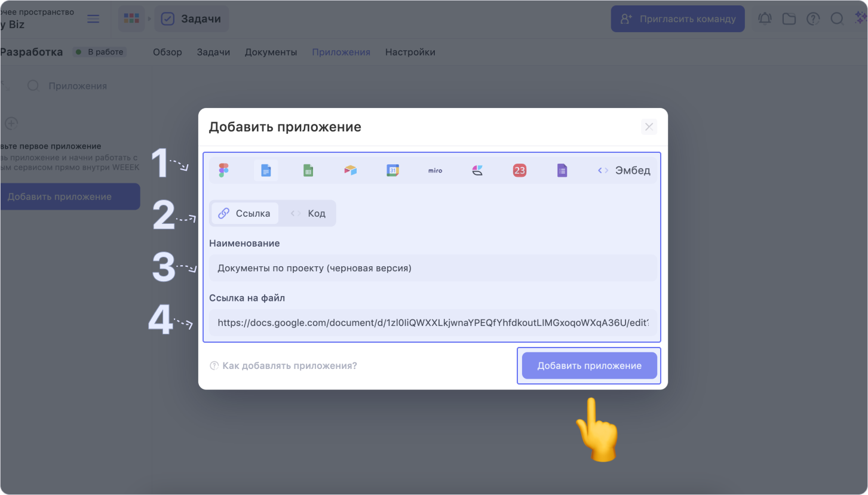Select the Google Calendar app icon
Viewport: 868px width, 495px height.
coord(392,171)
